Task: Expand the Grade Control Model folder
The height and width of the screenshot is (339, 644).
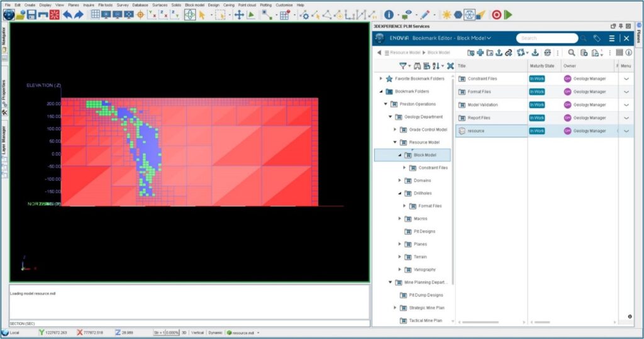Action: point(395,130)
